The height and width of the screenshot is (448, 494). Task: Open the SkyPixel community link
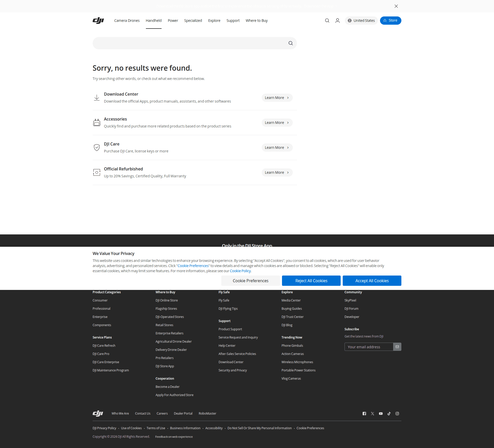[x=350, y=300]
